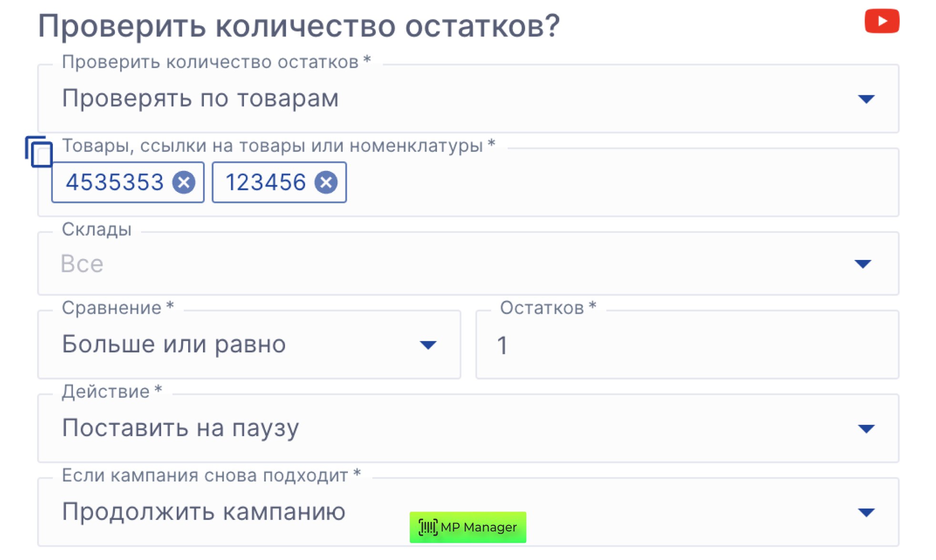
Task: Select the 123456 product tag text
Action: (x=265, y=182)
